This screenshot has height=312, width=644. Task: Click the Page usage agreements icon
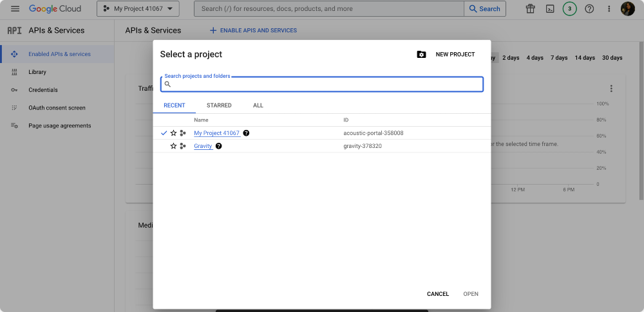coord(14,125)
